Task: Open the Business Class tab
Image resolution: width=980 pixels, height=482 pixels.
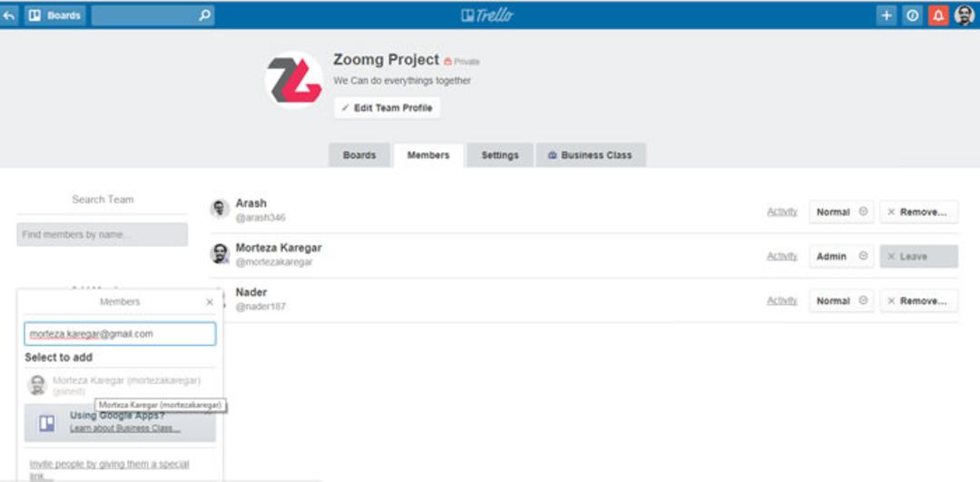Action: point(591,155)
